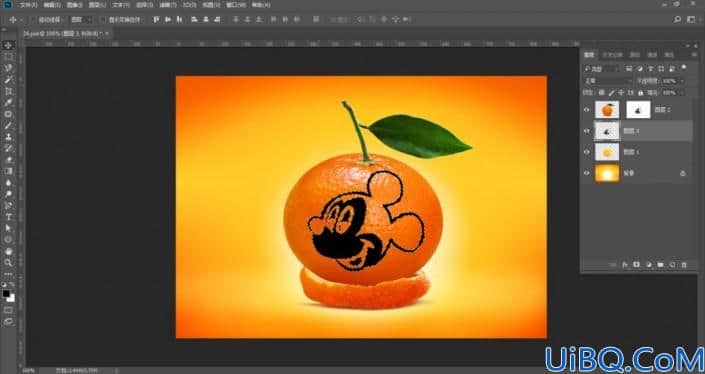Select the layer mask thumbnail on top layer
This screenshot has width=705, height=374.
(x=638, y=110)
